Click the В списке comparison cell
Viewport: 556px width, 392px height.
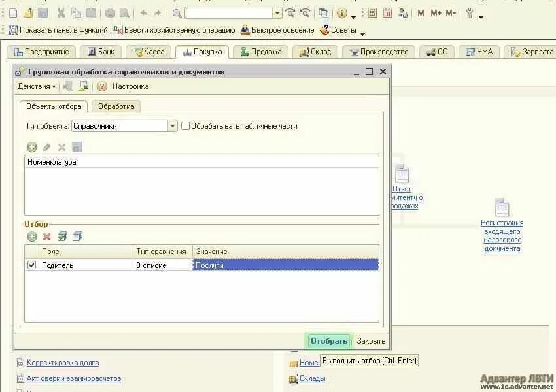(163, 265)
